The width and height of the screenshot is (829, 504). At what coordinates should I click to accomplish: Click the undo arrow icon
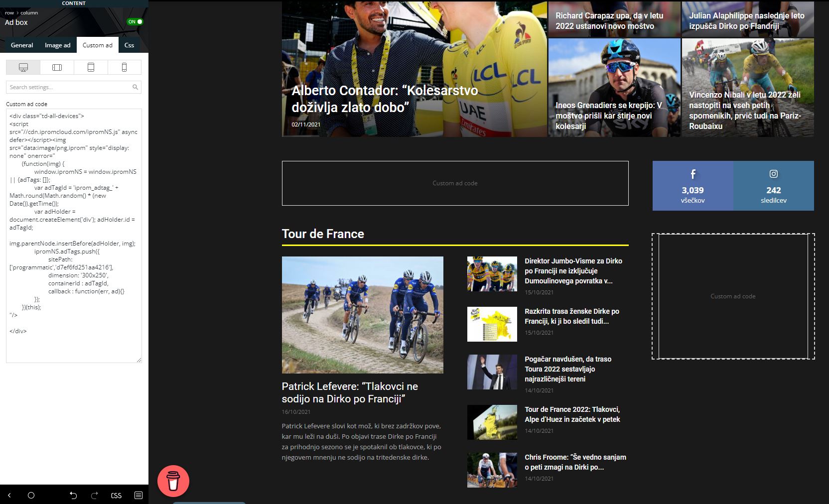tap(73, 495)
